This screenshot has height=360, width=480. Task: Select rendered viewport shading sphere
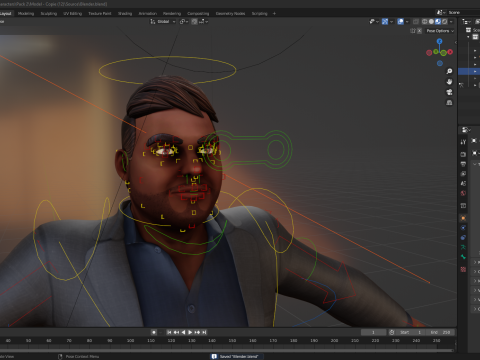(x=444, y=21)
